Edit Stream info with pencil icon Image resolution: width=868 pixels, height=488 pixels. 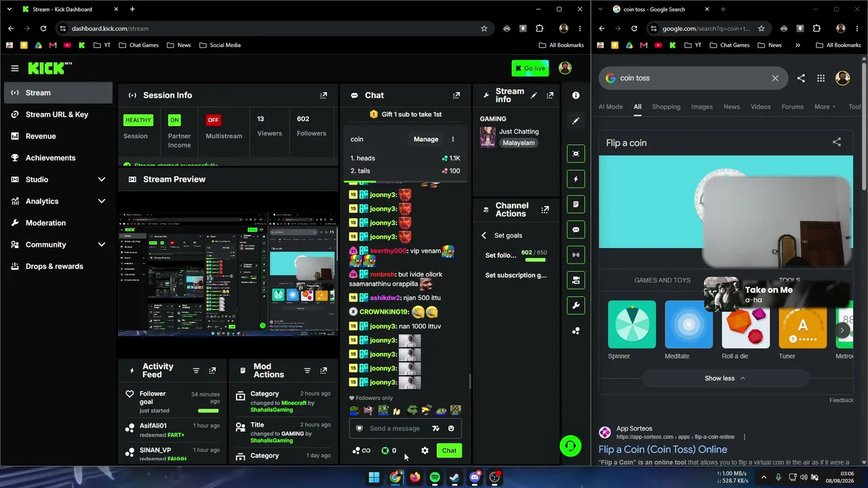point(534,96)
